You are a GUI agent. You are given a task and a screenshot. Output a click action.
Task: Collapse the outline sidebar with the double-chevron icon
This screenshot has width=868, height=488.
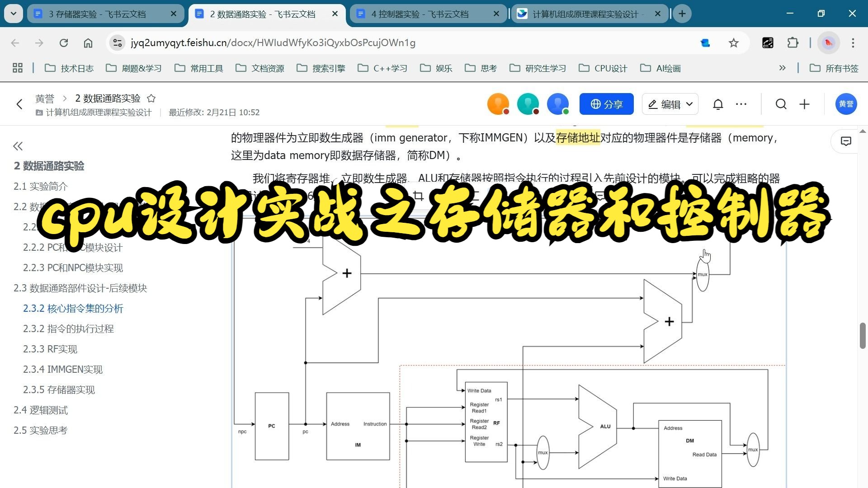[18, 146]
